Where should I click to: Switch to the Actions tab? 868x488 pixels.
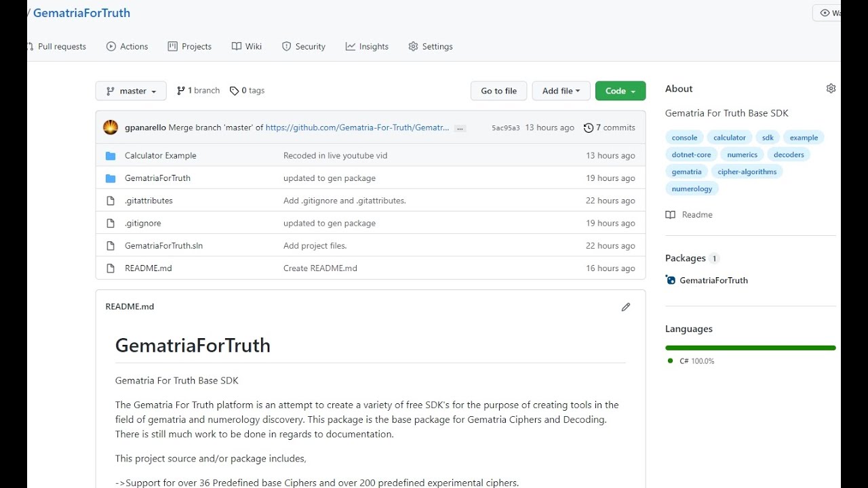coord(127,47)
